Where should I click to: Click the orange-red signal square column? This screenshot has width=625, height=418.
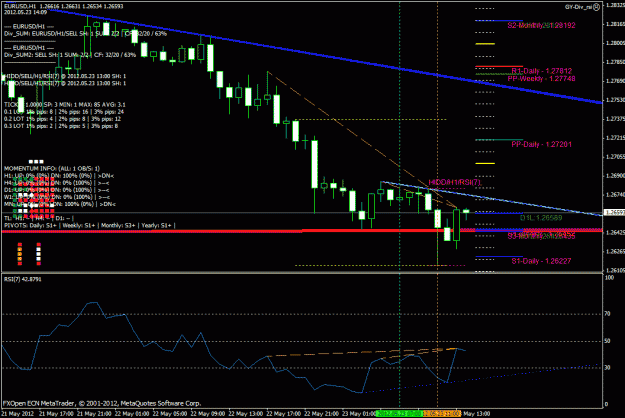pos(20,254)
